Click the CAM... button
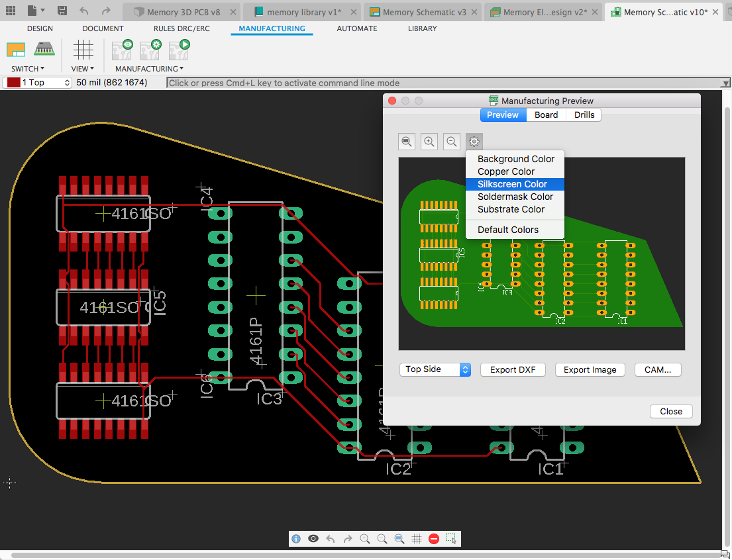Viewport: 732px width, 560px height. coord(657,369)
